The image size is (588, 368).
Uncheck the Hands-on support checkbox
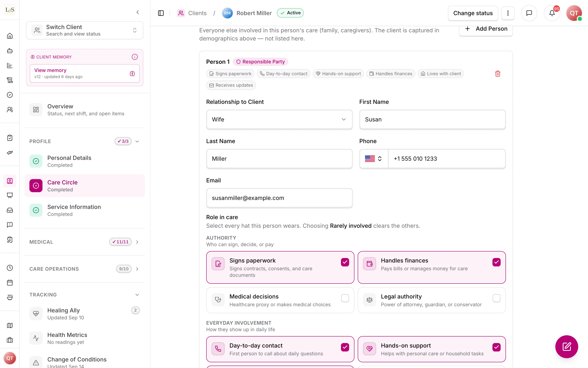[496, 347]
